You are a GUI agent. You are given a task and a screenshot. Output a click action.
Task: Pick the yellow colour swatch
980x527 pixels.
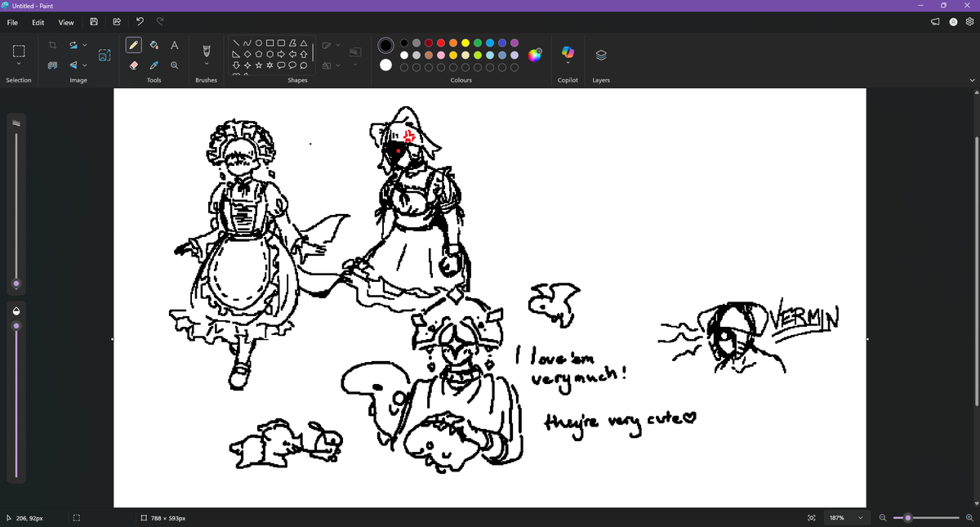coord(465,42)
